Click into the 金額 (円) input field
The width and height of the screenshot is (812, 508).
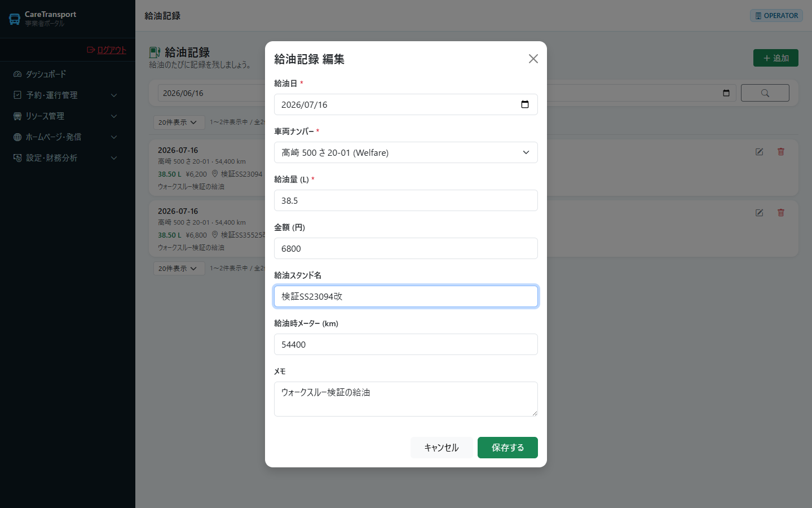(406, 248)
